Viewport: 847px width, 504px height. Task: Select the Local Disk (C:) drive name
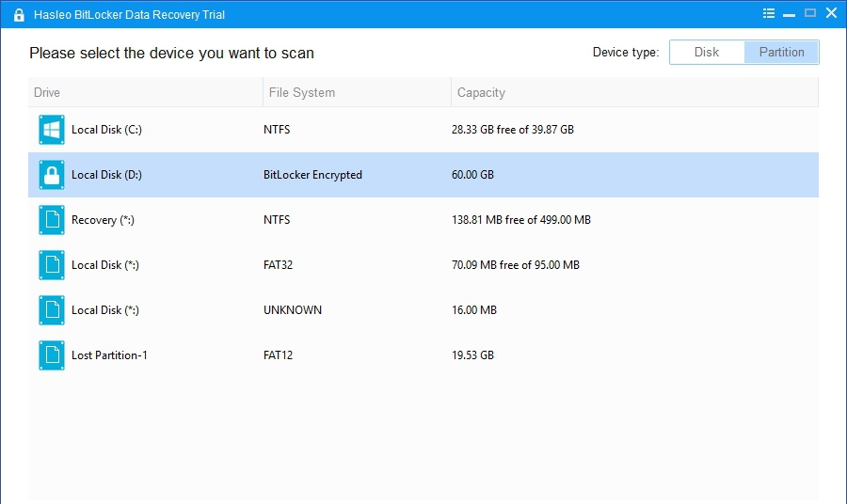[107, 130]
